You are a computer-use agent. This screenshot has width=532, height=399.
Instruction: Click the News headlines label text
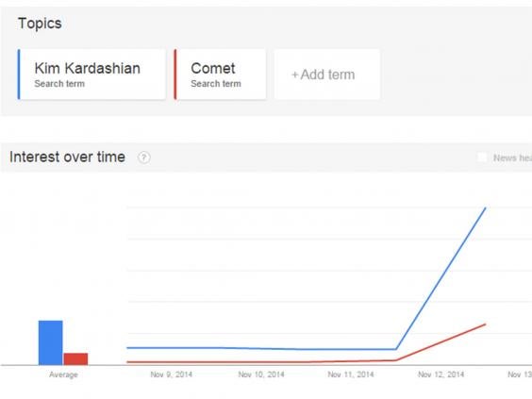click(x=512, y=158)
